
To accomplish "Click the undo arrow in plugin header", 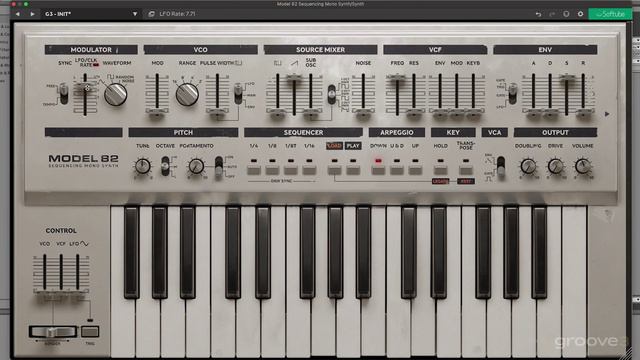I will (538, 14).
